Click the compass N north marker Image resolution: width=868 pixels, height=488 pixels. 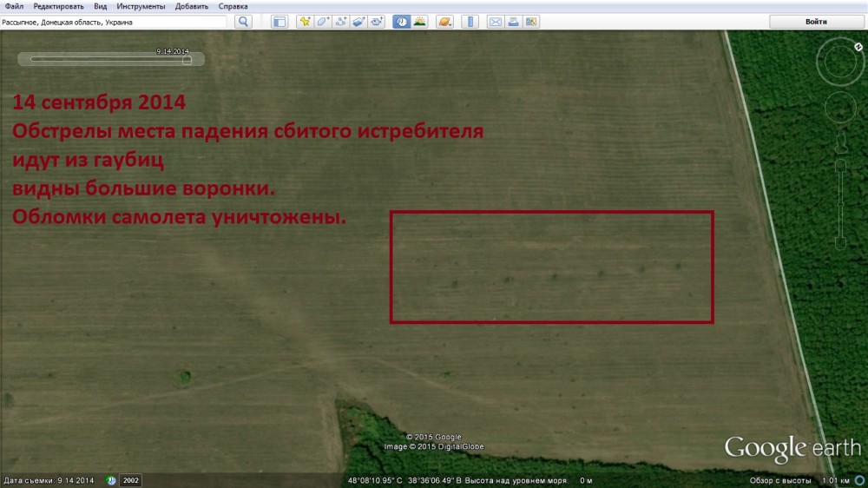(x=858, y=47)
